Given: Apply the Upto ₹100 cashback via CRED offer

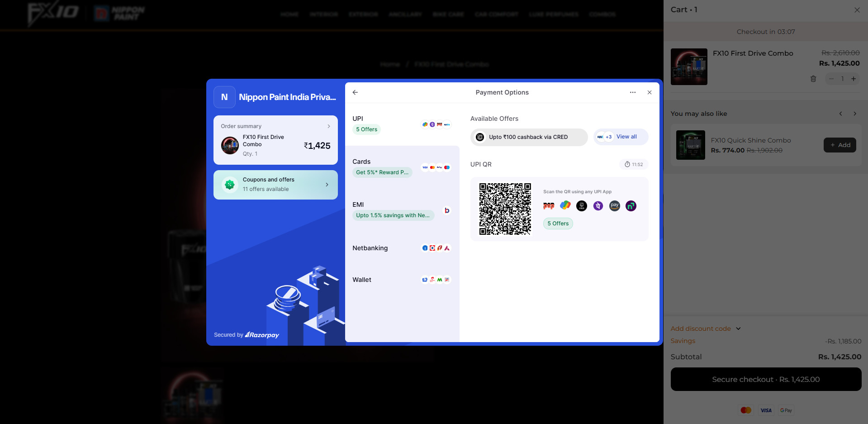Looking at the screenshot, I should tap(529, 137).
